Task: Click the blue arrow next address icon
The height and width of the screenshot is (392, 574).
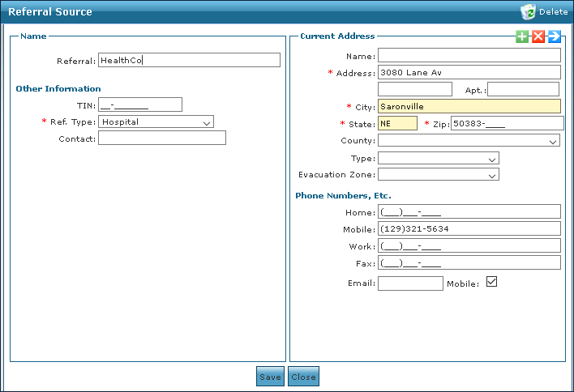Action: [555, 36]
